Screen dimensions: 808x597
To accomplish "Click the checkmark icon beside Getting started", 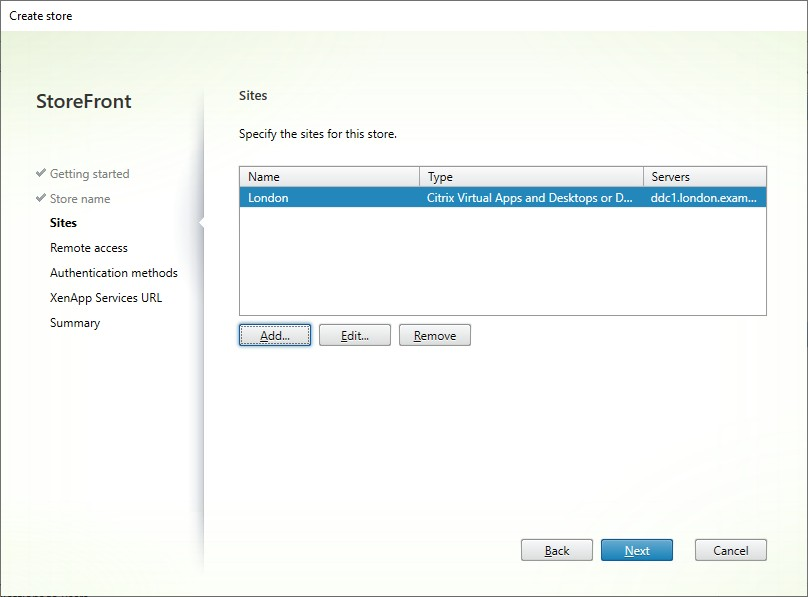I will [42, 173].
